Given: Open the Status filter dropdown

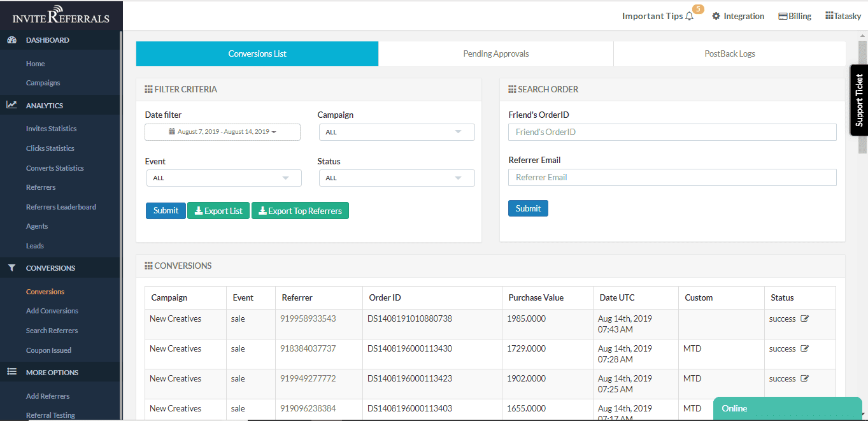Looking at the screenshot, I should coord(396,178).
